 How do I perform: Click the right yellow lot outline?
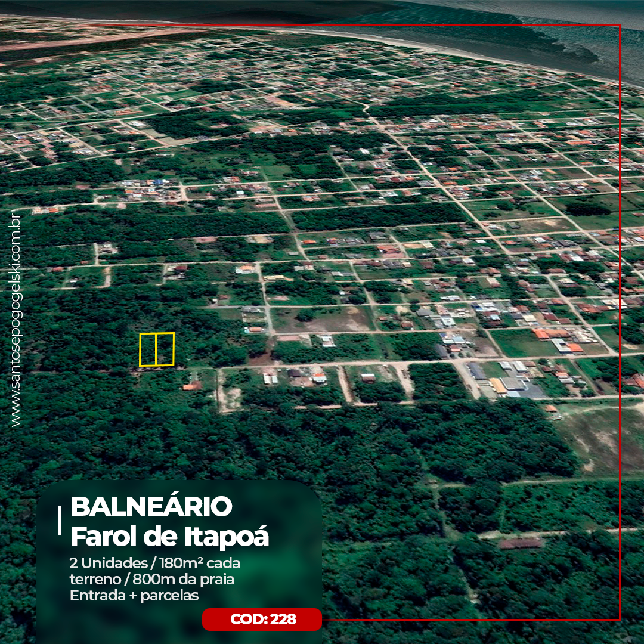point(165,349)
